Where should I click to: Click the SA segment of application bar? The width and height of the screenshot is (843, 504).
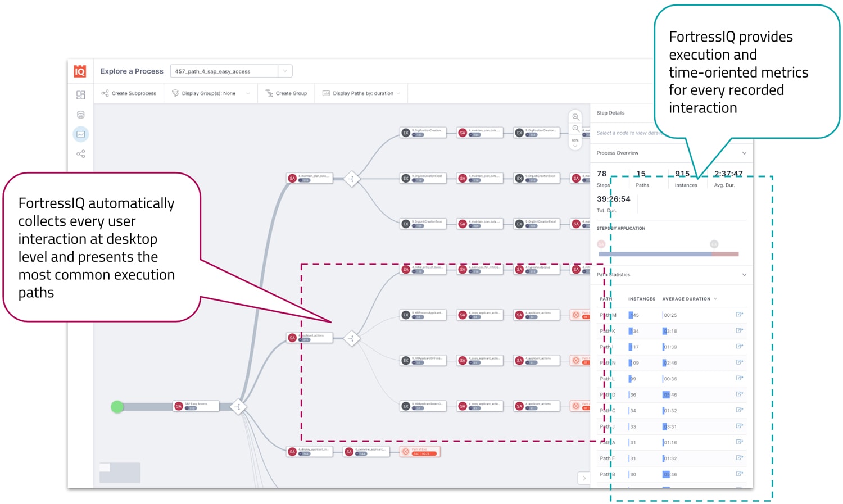[655, 254]
